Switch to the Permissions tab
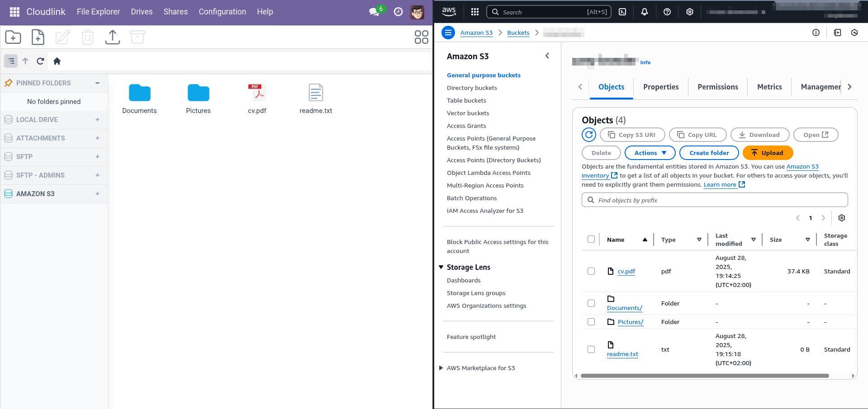868x409 pixels. [717, 87]
